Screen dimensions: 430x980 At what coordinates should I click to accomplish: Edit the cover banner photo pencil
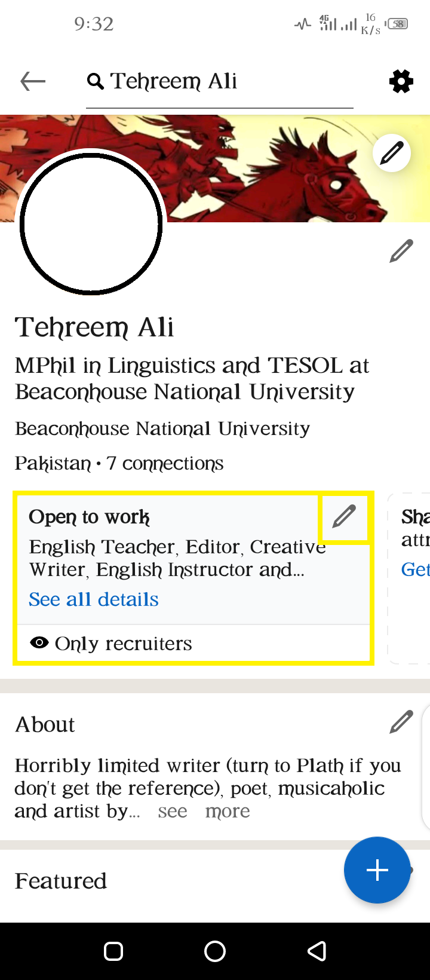point(392,153)
